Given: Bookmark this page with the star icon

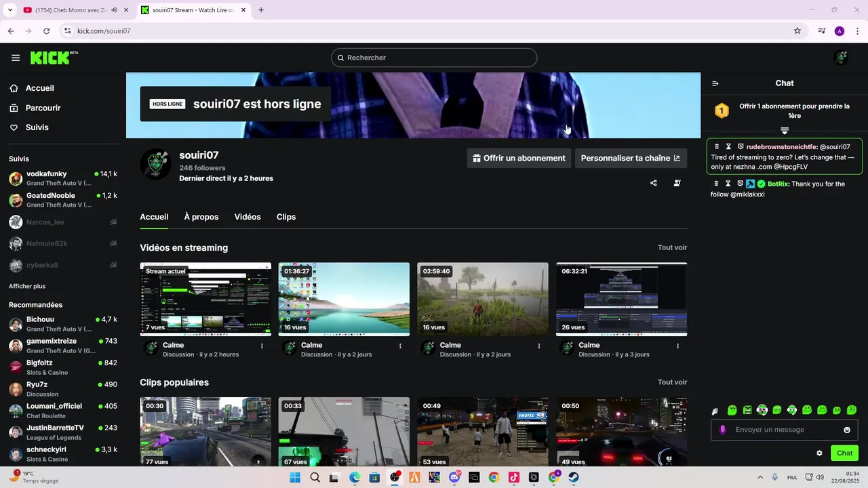Looking at the screenshot, I should click(x=797, y=30).
